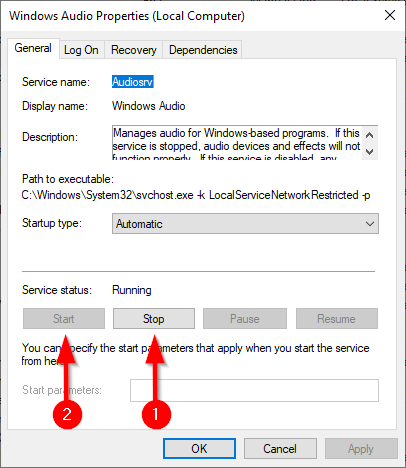Expand the Startup type dropdown

coord(245,224)
